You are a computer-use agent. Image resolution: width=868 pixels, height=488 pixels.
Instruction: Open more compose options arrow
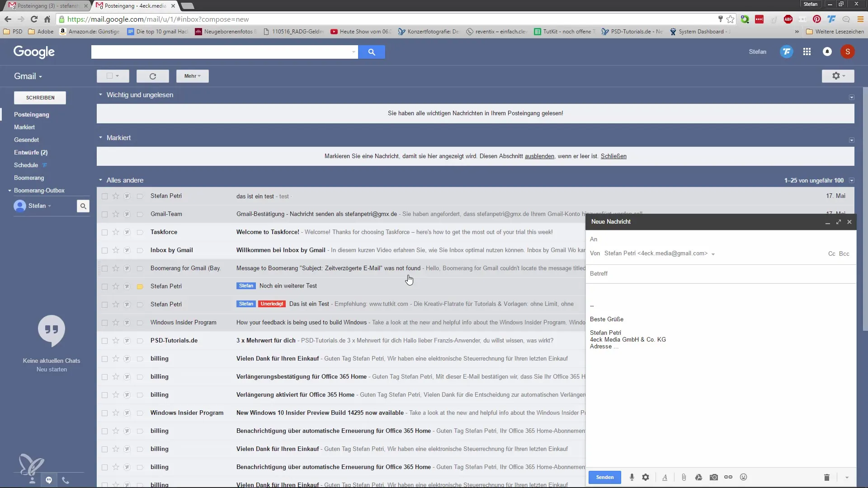[x=847, y=478]
